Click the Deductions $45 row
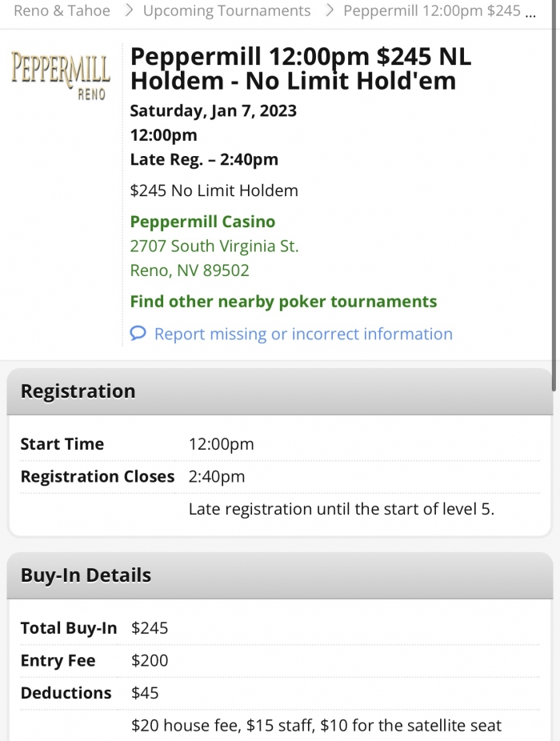 tap(279, 693)
